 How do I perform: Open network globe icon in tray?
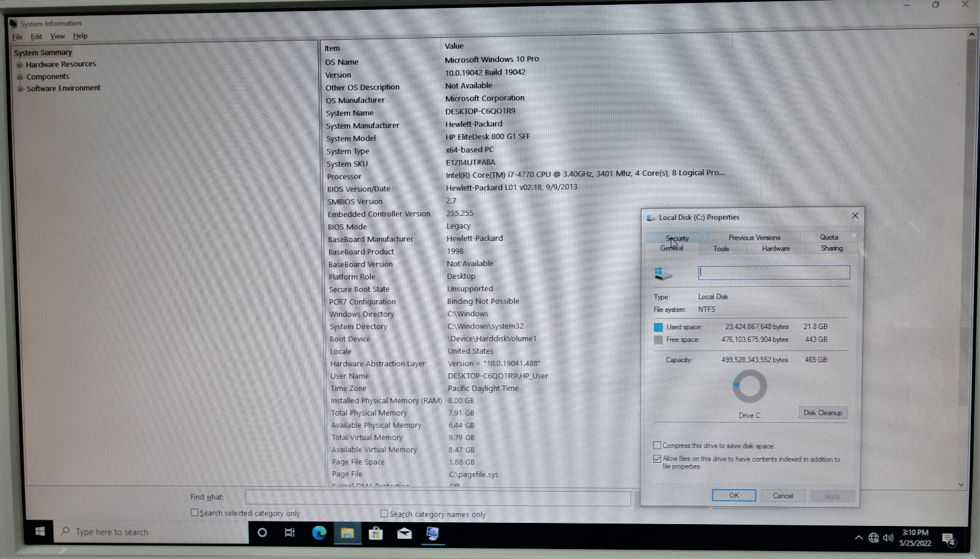point(873,538)
